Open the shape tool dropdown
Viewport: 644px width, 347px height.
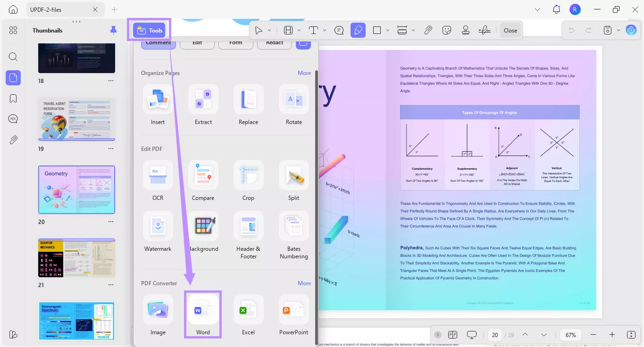point(388,30)
